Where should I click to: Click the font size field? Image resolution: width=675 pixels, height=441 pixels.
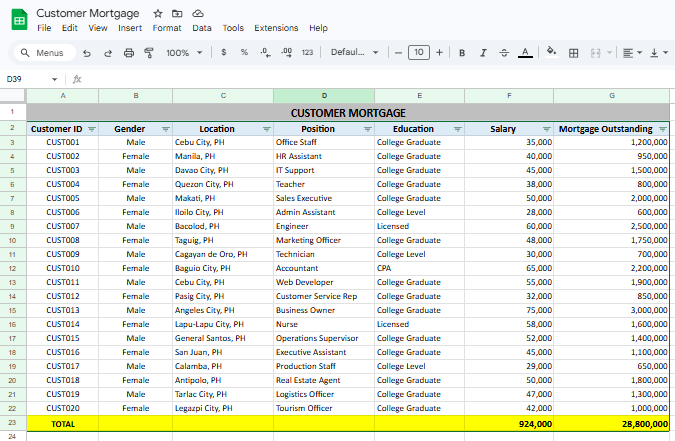(419, 53)
